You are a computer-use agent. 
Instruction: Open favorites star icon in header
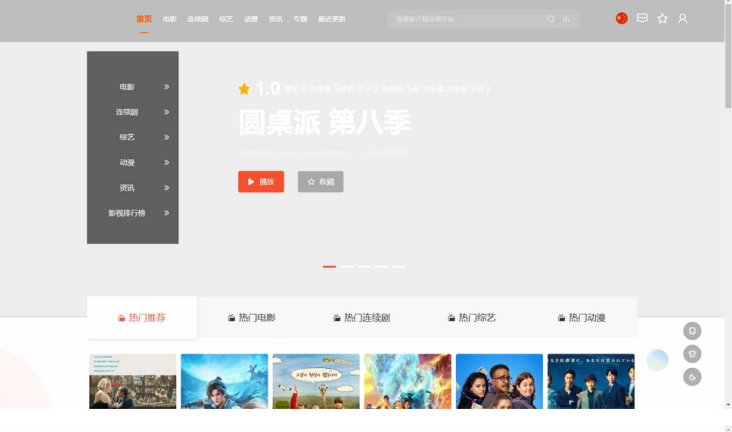click(662, 18)
